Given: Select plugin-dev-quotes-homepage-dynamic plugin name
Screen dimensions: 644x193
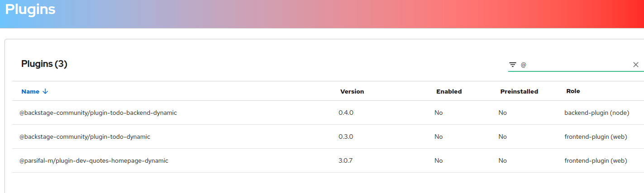Looking at the screenshot, I should pos(94,160).
